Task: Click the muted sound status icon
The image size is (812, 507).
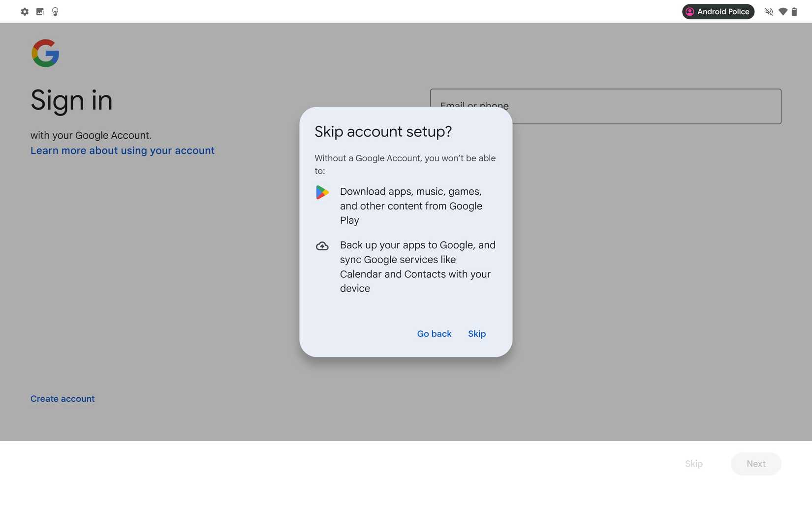Action: point(769,11)
